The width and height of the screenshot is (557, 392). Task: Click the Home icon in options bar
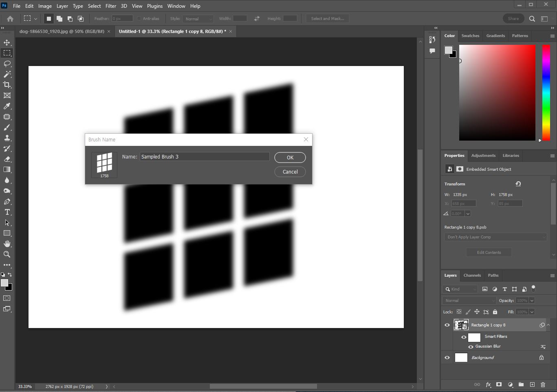pos(10,18)
